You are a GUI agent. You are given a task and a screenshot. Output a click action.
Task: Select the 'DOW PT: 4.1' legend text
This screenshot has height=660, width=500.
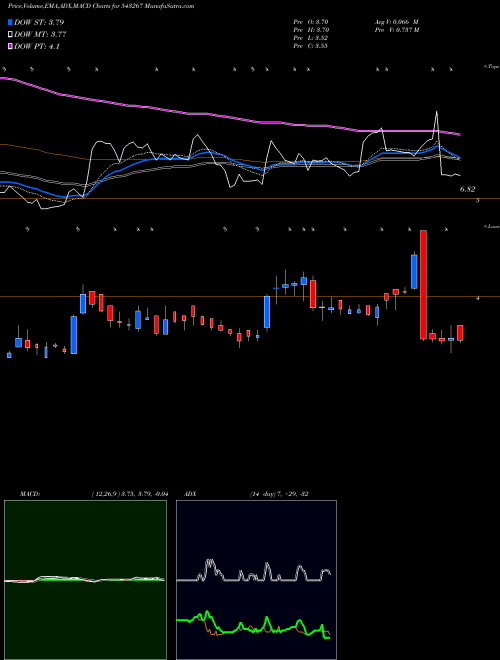click(x=37, y=46)
